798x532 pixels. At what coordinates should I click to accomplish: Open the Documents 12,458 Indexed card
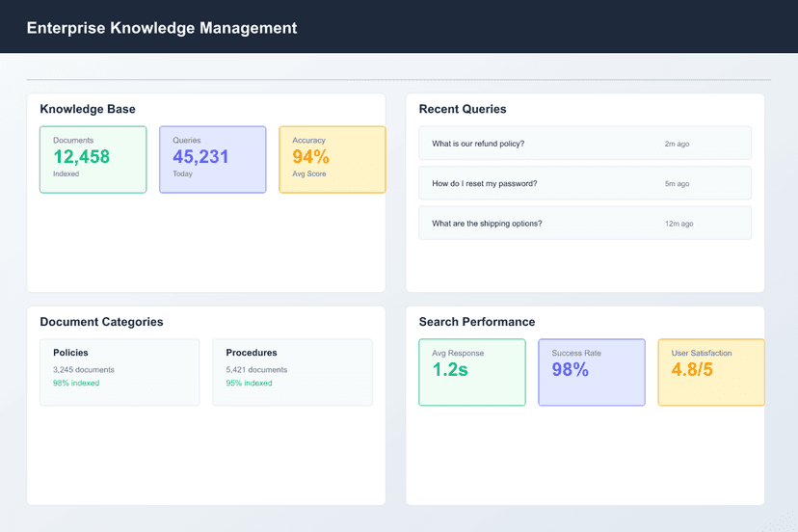coord(93,159)
